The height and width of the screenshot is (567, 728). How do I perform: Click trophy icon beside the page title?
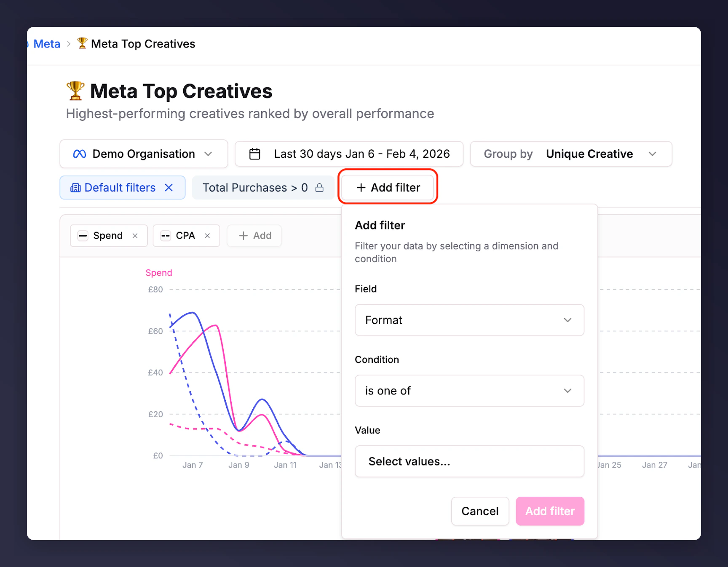pyautogui.click(x=75, y=91)
